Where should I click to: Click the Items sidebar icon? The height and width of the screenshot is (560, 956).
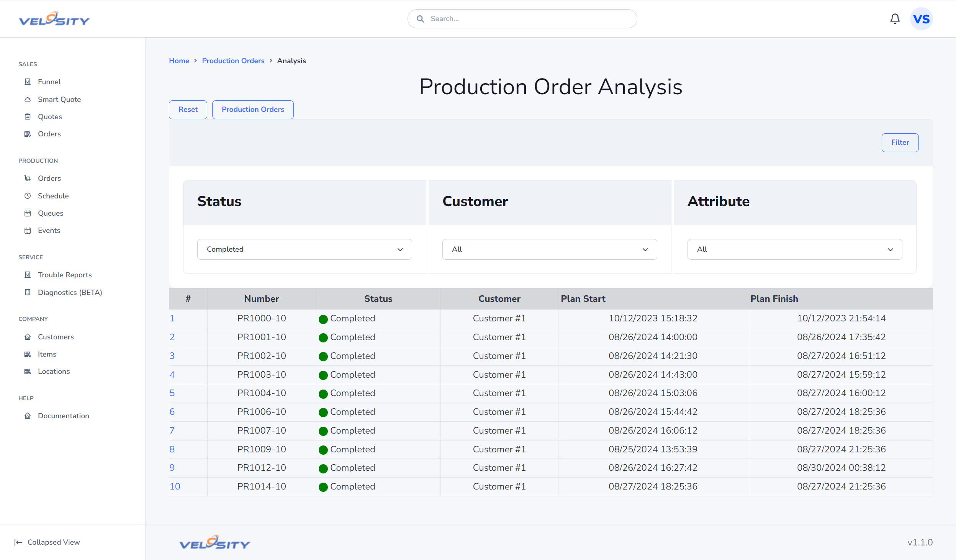28,354
